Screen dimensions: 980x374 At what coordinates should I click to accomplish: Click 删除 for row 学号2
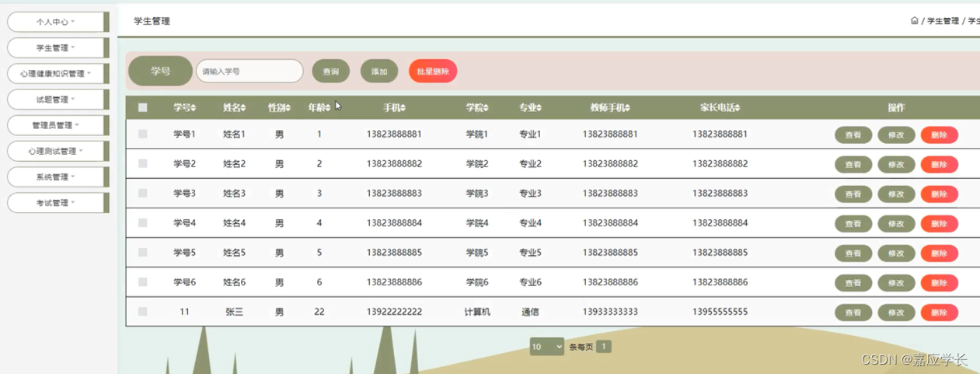(939, 165)
